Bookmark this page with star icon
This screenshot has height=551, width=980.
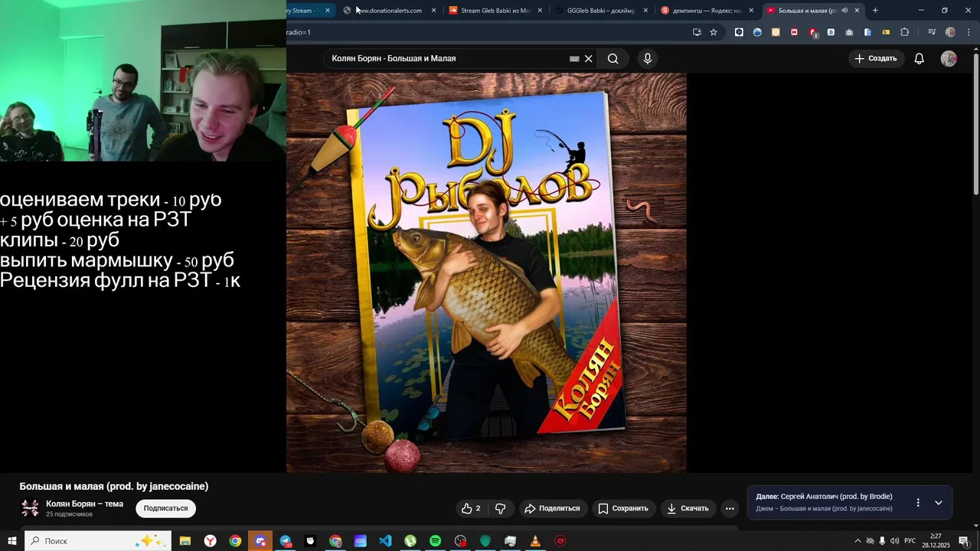(x=714, y=32)
